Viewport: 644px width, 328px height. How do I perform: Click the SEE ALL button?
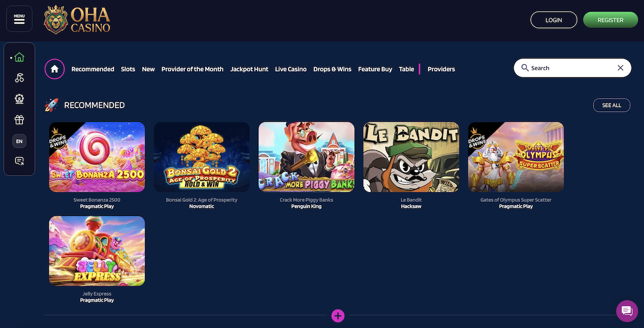pyautogui.click(x=612, y=105)
